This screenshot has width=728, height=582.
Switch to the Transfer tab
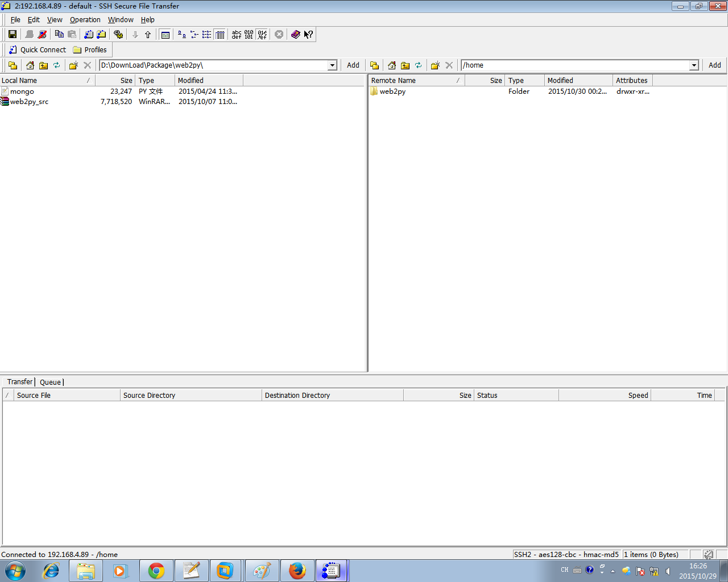pyautogui.click(x=20, y=382)
